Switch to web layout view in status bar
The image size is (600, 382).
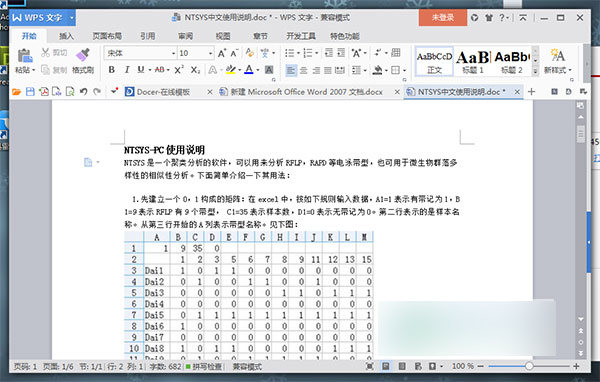click(418, 366)
